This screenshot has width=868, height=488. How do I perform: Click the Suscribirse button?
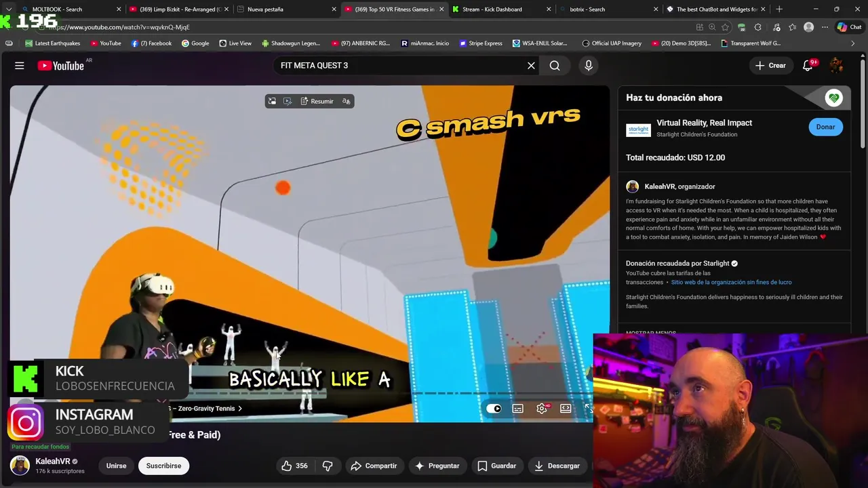coord(163,466)
